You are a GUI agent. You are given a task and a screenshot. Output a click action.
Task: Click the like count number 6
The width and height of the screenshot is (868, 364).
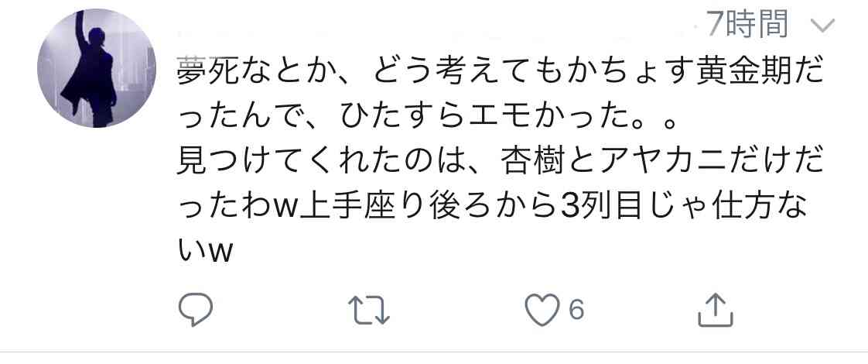tap(576, 310)
